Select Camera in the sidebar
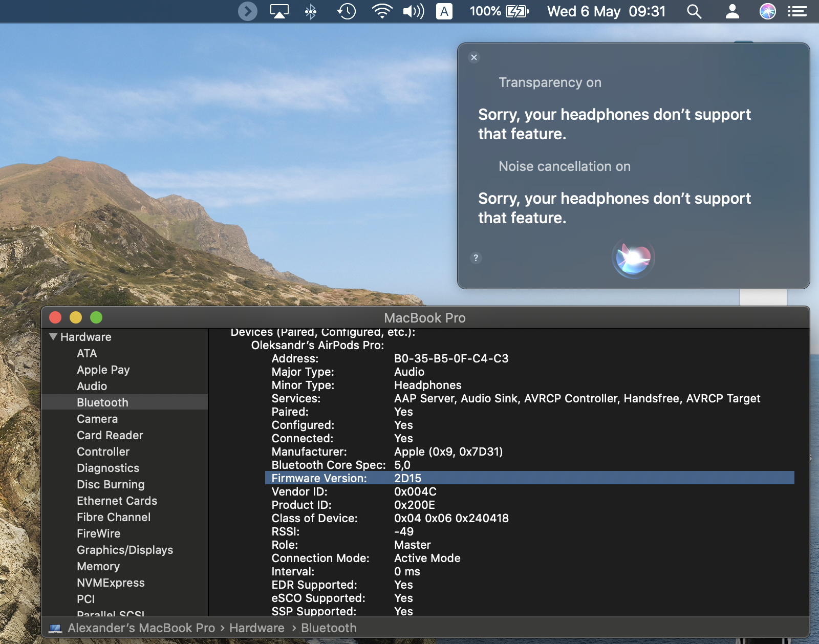 pos(97,419)
